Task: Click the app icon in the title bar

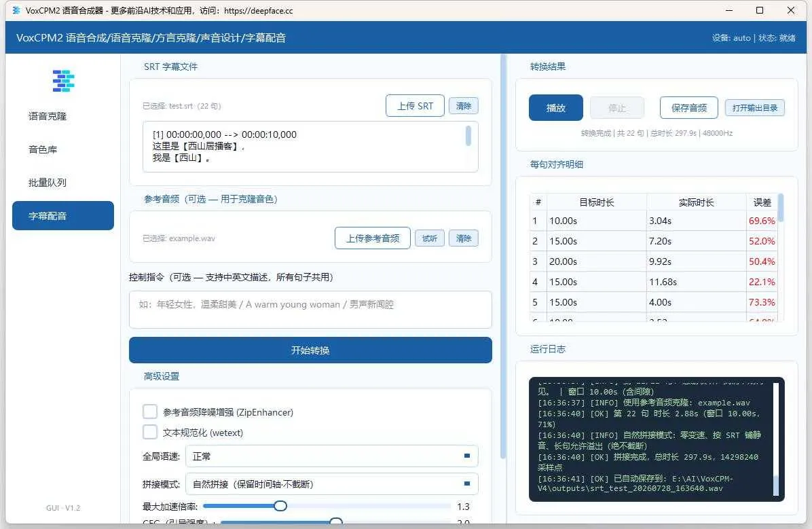Action: pyautogui.click(x=16, y=10)
